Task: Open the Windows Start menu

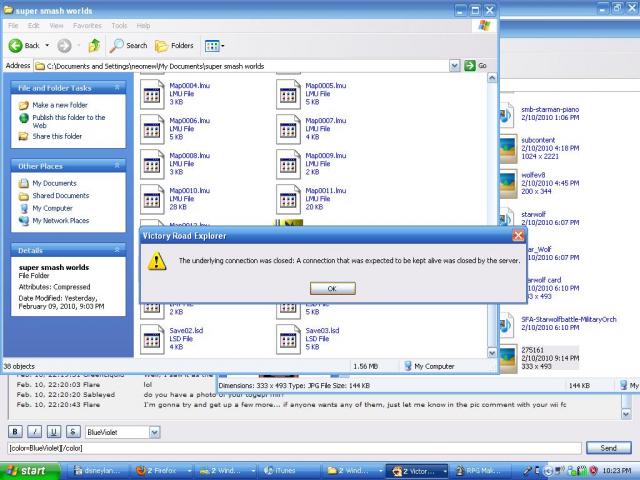Action: pos(27,470)
